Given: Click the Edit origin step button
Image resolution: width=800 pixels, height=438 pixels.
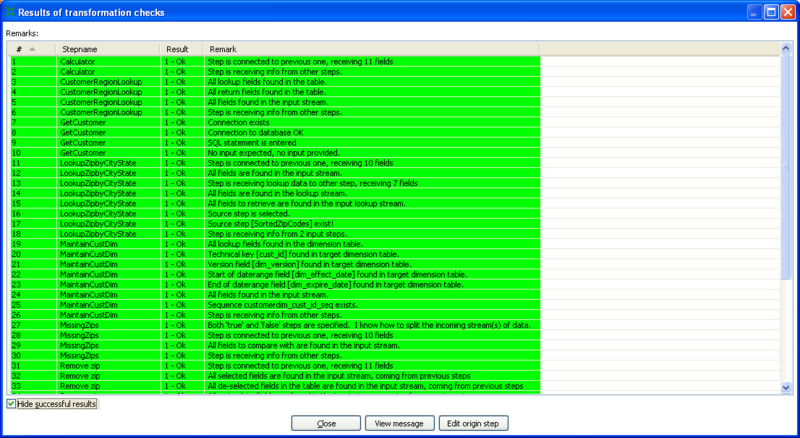Looking at the screenshot, I should [473, 423].
